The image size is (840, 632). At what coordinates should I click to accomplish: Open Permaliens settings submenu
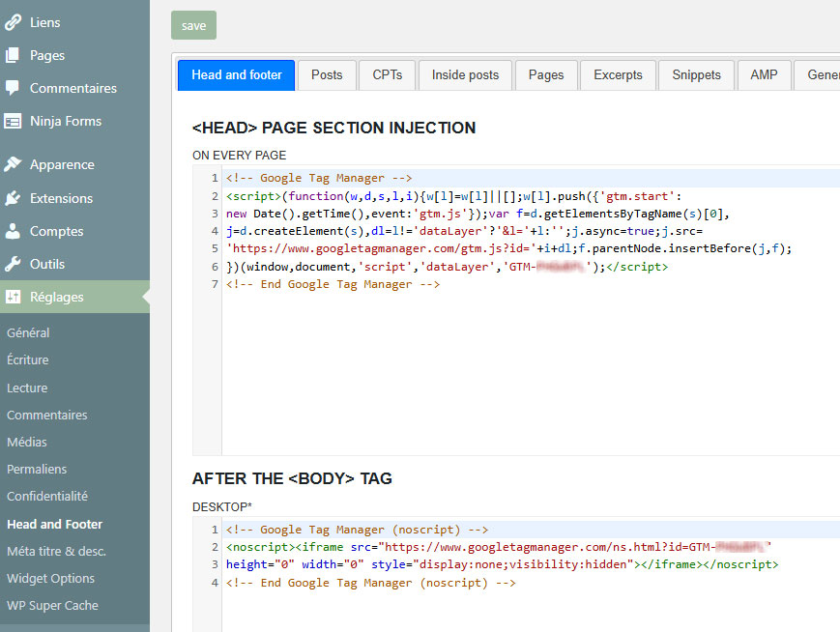(37, 469)
